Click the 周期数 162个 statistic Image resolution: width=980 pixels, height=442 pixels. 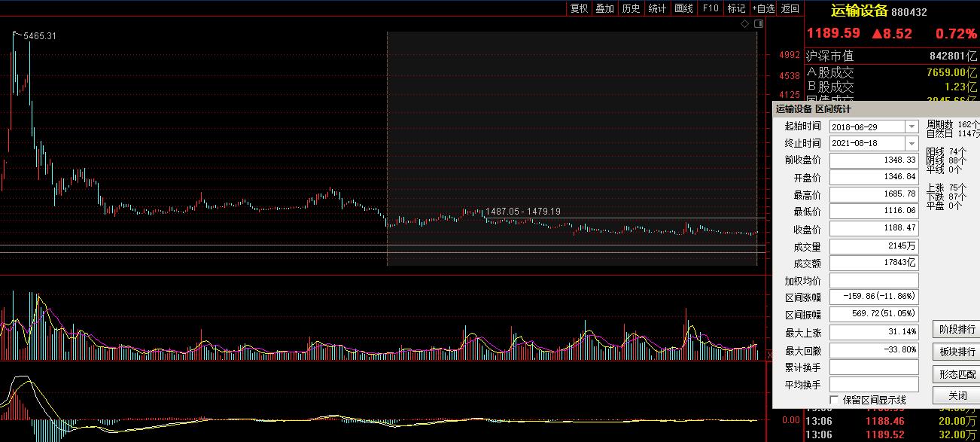click(x=953, y=124)
